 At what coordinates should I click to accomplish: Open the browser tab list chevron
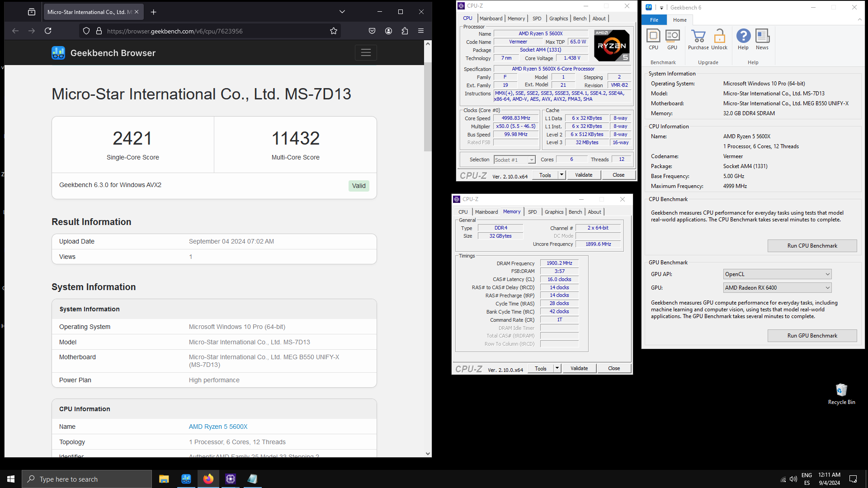click(342, 12)
